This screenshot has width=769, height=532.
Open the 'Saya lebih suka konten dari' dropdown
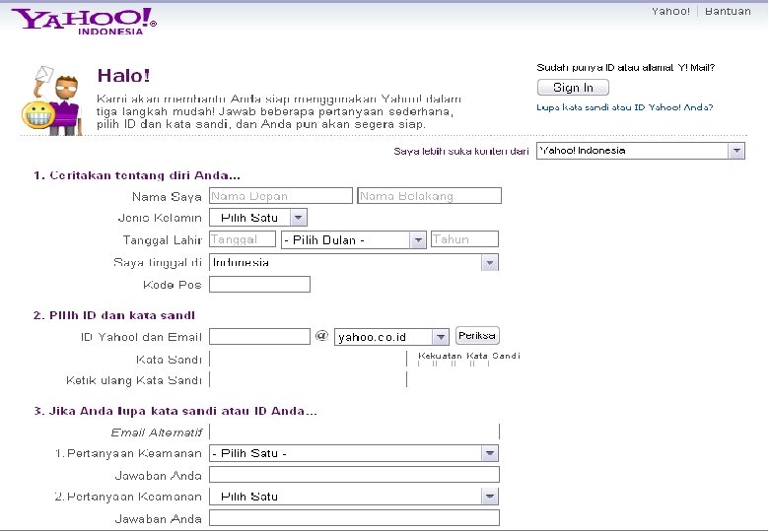pos(641,151)
